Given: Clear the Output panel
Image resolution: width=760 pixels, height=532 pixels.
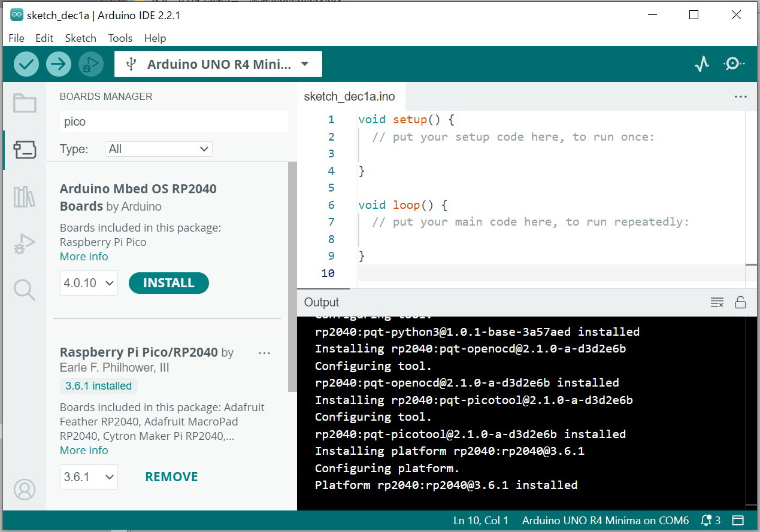Looking at the screenshot, I should coord(717,302).
